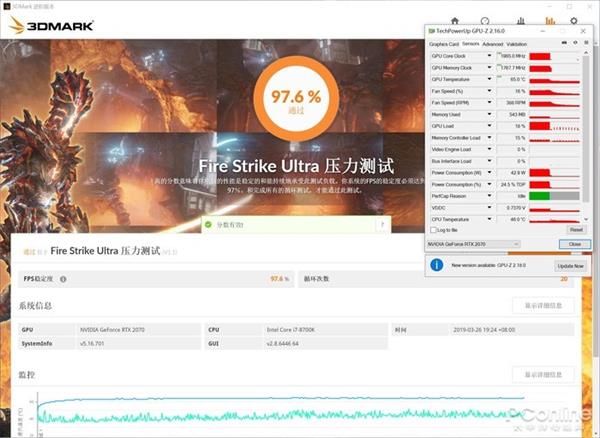Open the 3DMark Home icon
This screenshot has width=600, height=438.
455,20
